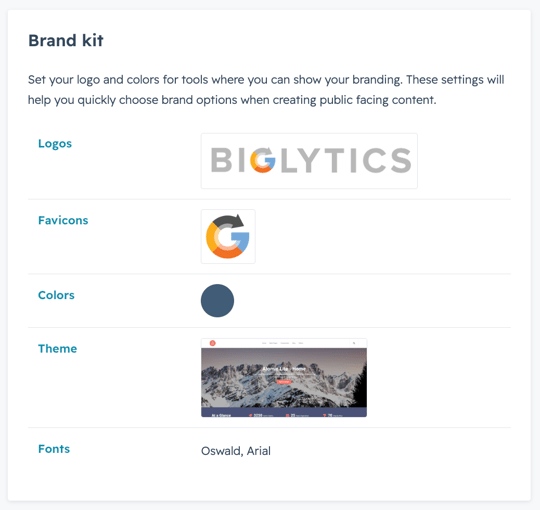Open the Favicons settings link
This screenshot has height=510, width=540.
63,220
